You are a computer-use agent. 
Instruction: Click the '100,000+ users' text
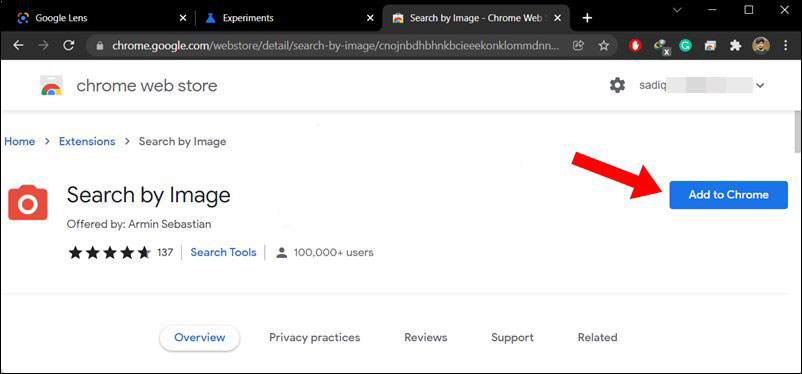333,252
